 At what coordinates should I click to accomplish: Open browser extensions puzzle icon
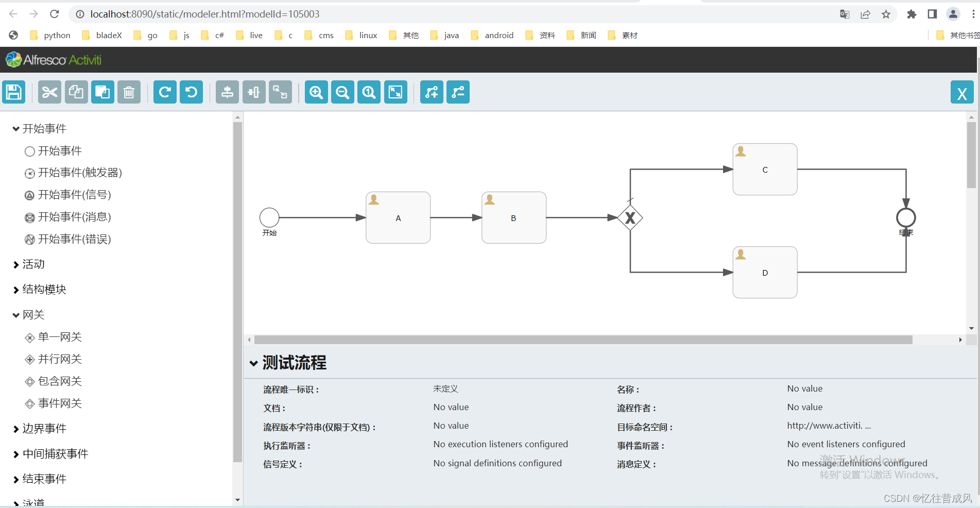point(912,14)
